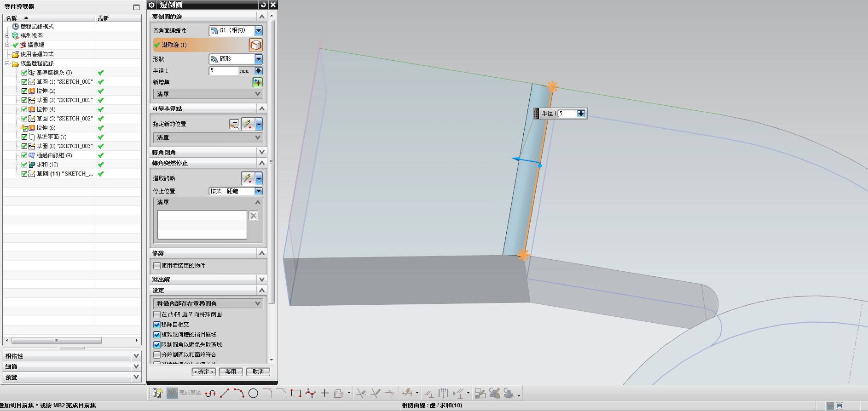This screenshot has height=411, width=868.
Task: Select the Geometric Constraints tool
Action: tap(429, 393)
